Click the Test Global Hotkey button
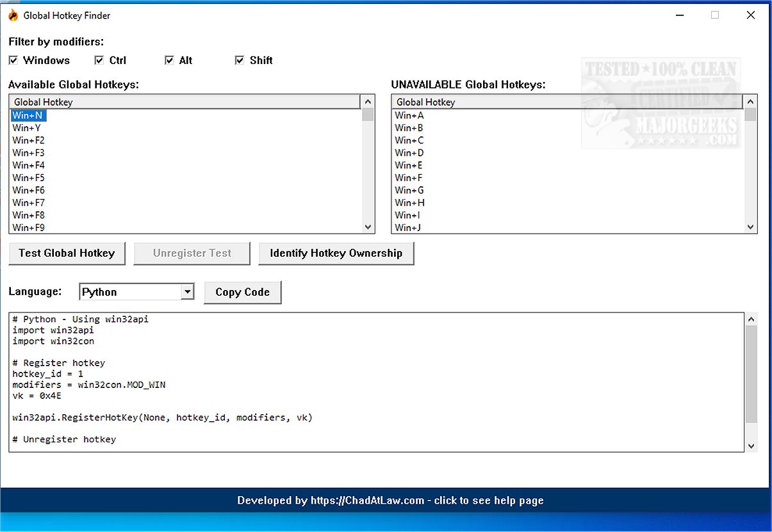 click(67, 253)
